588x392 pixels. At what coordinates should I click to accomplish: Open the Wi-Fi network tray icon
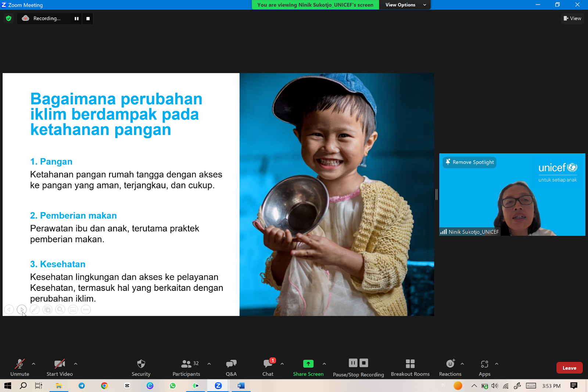(506, 386)
